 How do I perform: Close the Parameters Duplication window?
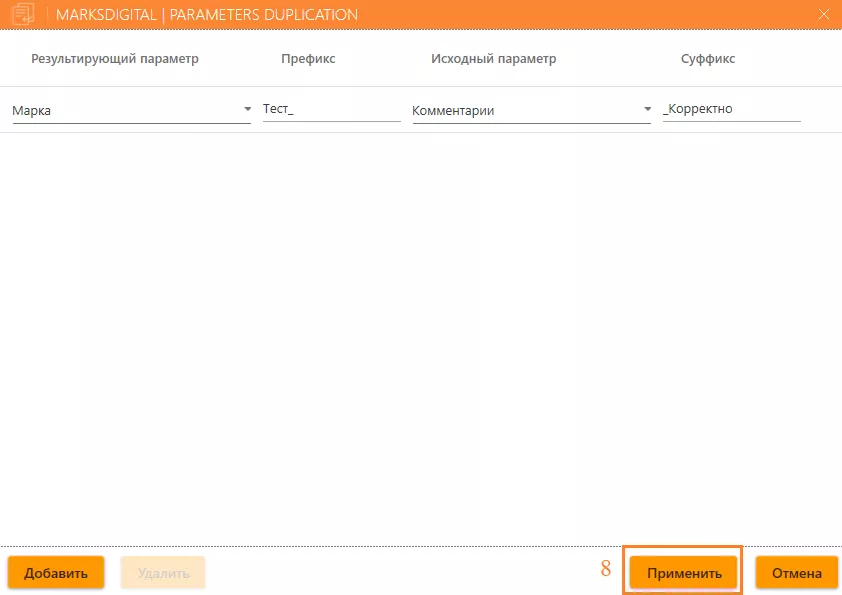824,14
